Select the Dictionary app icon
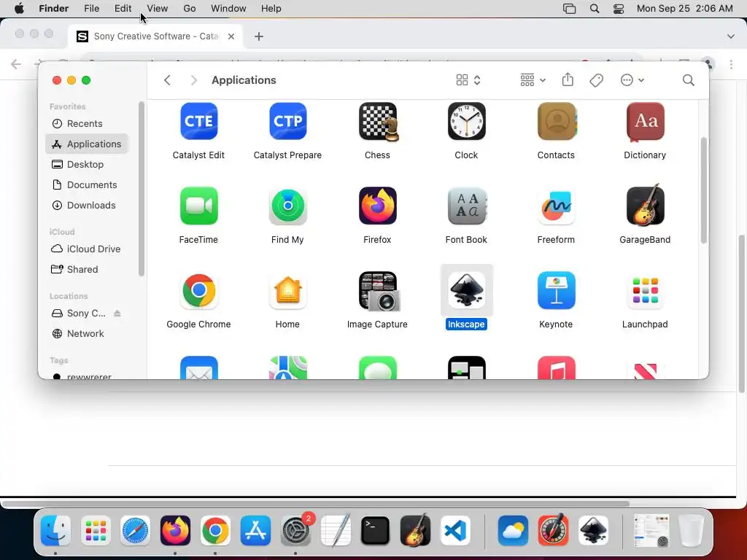The image size is (747, 560). (645, 122)
